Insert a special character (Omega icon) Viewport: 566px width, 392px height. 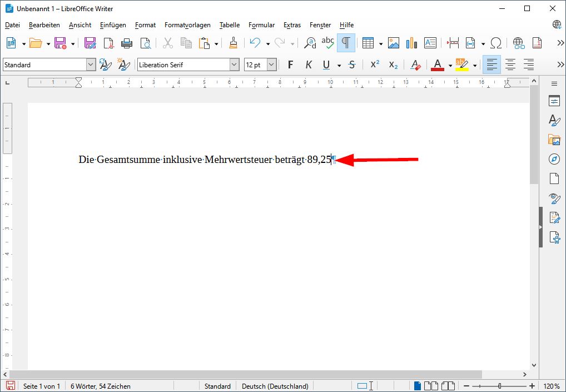coord(496,42)
